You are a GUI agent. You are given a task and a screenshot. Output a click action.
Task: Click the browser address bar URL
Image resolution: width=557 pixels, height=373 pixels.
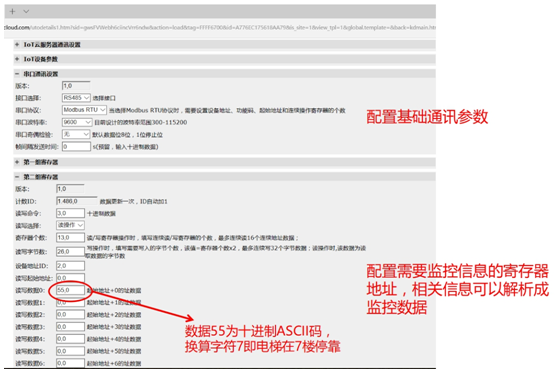pyautogui.click(x=220, y=27)
